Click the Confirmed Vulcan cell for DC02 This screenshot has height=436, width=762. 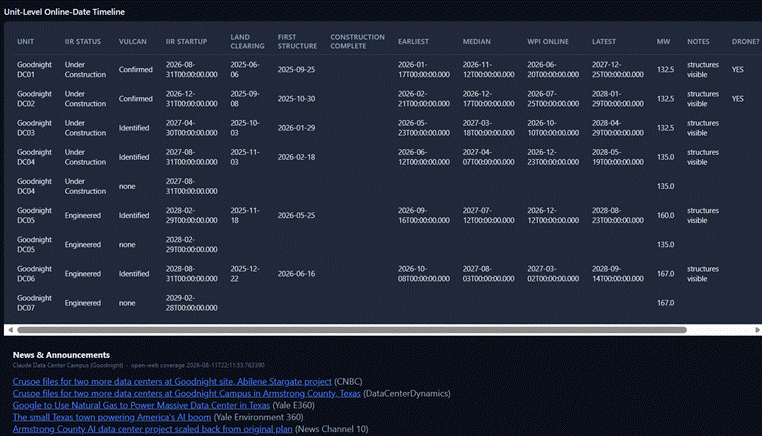(136, 99)
